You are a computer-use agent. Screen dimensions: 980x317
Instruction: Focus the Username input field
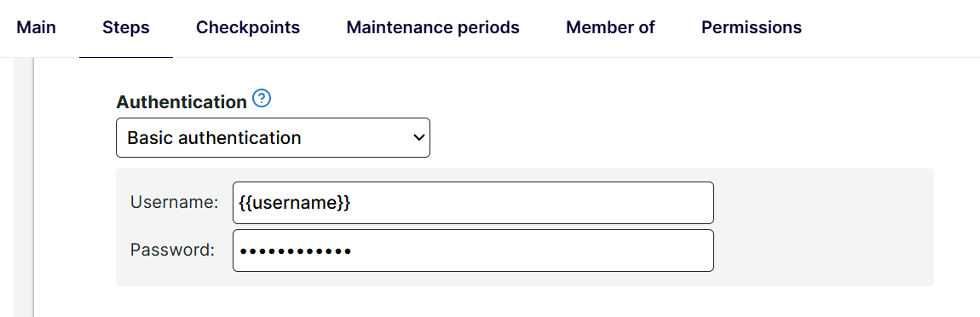(473, 203)
